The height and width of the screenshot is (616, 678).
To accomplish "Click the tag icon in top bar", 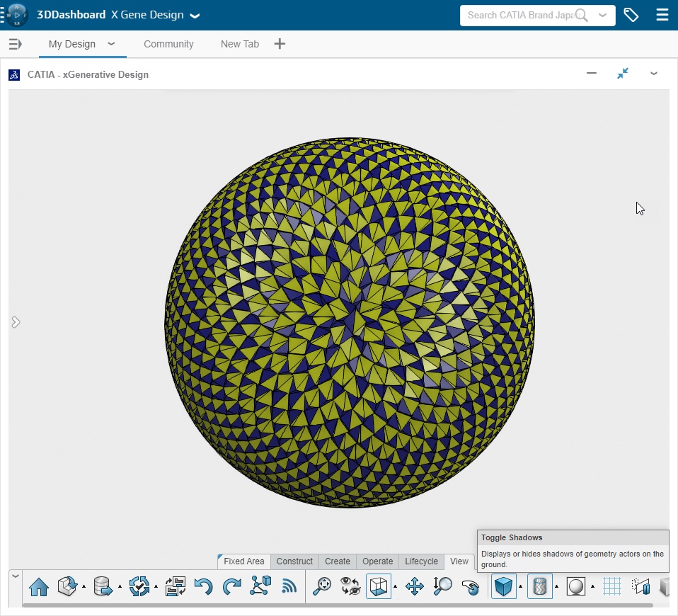I will 631,15.
